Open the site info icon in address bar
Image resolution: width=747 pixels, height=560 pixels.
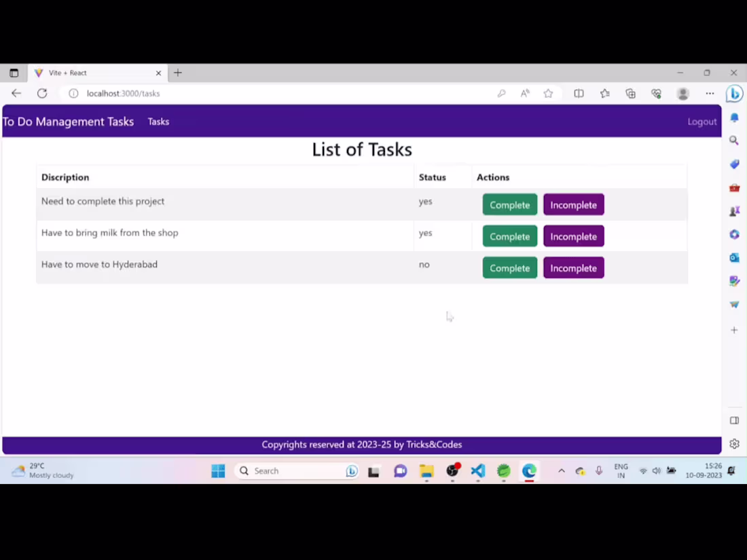click(73, 93)
